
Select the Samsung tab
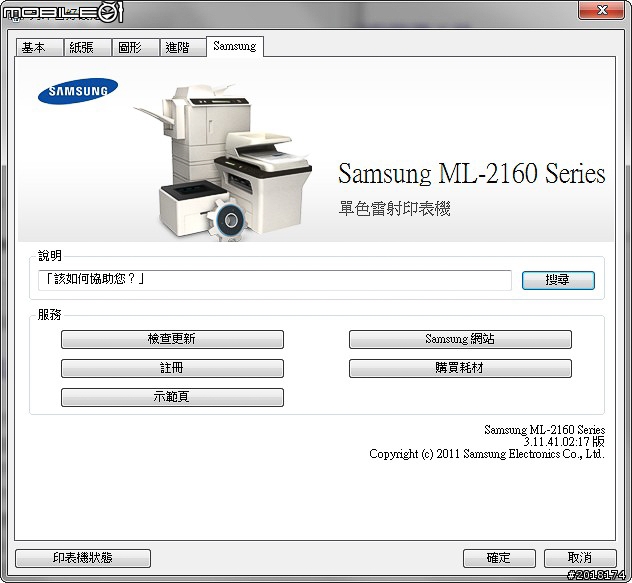(235, 46)
